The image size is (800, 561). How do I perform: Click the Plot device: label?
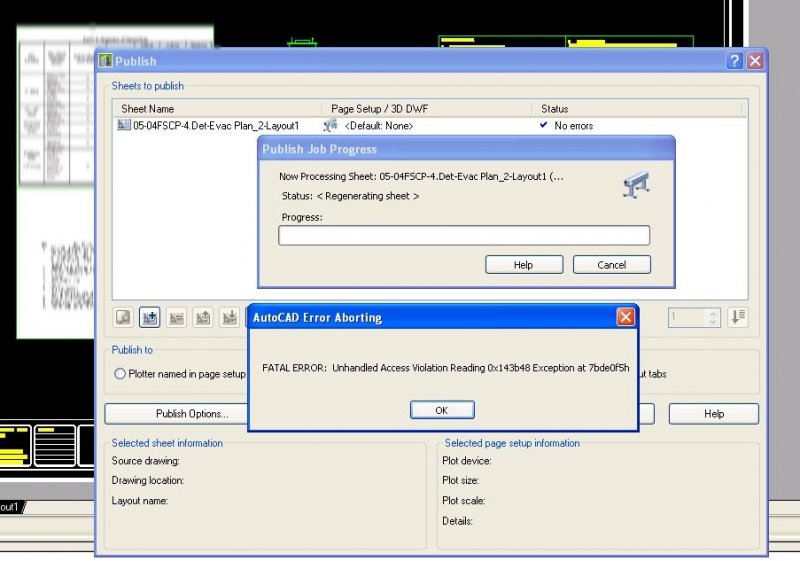[467, 461]
